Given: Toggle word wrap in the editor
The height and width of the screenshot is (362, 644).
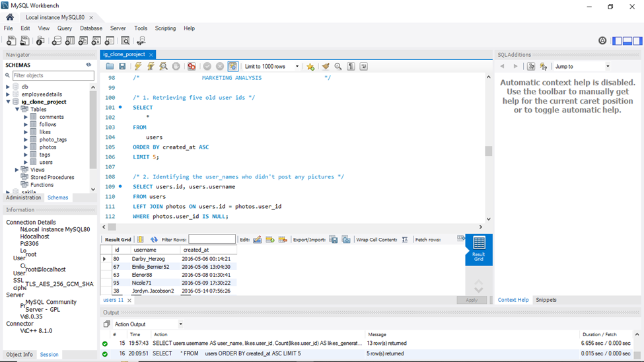Looking at the screenshot, I should click(363, 66).
